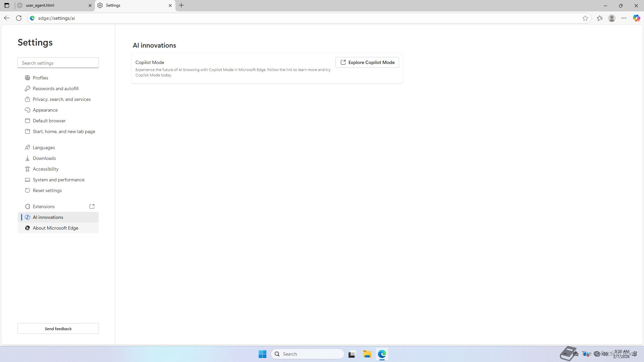Go to System and performance settings
Image resolution: width=644 pixels, height=362 pixels.
(58, 180)
